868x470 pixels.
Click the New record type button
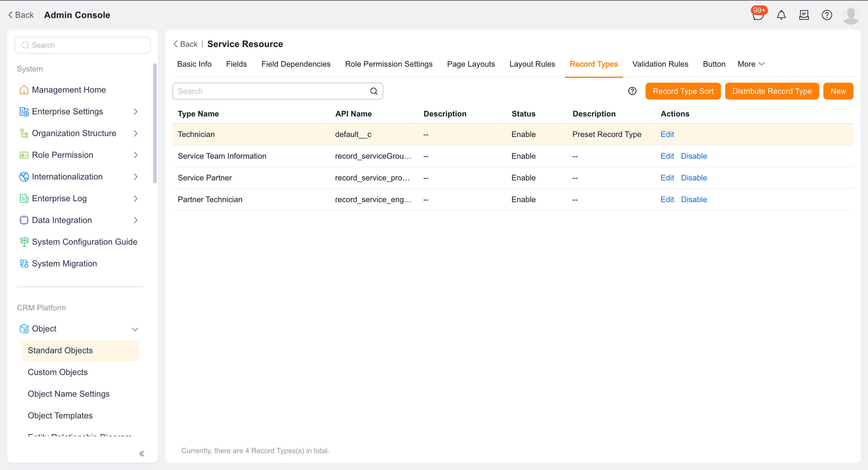pos(838,91)
